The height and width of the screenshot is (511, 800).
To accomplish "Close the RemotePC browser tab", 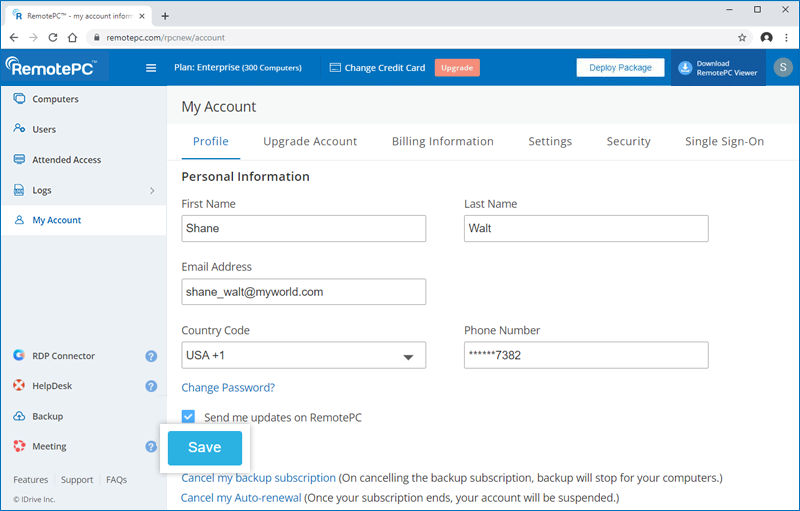I will tap(142, 16).
